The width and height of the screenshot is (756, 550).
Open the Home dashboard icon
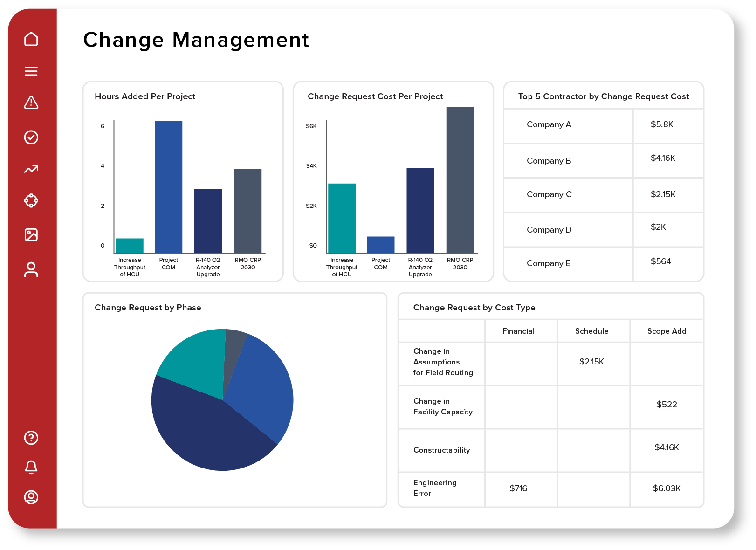pos(31,39)
